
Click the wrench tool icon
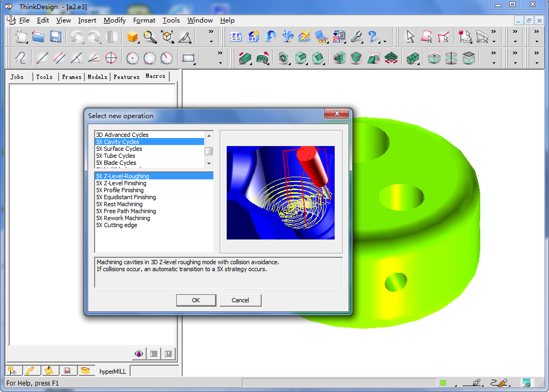point(356,37)
